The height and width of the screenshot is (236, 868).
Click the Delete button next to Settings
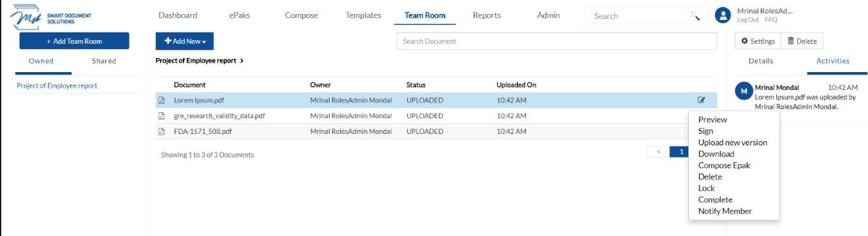[x=802, y=41]
